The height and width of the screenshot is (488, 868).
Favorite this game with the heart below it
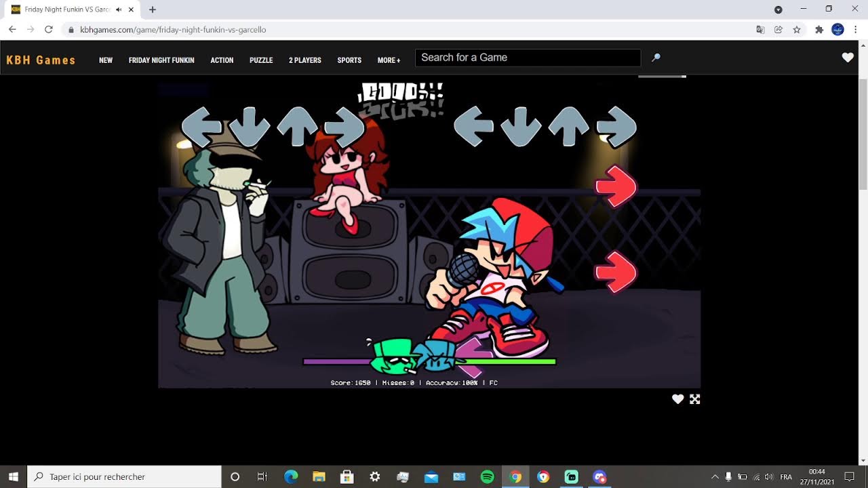click(x=677, y=399)
